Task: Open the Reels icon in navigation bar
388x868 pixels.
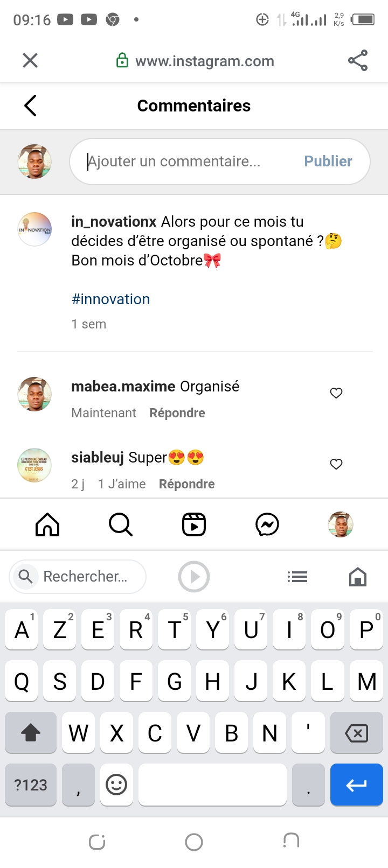Action: coord(194,524)
